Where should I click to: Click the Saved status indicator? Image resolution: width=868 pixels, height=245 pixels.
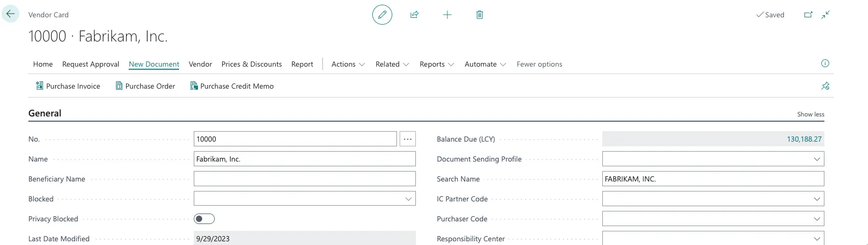click(x=770, y=15)
